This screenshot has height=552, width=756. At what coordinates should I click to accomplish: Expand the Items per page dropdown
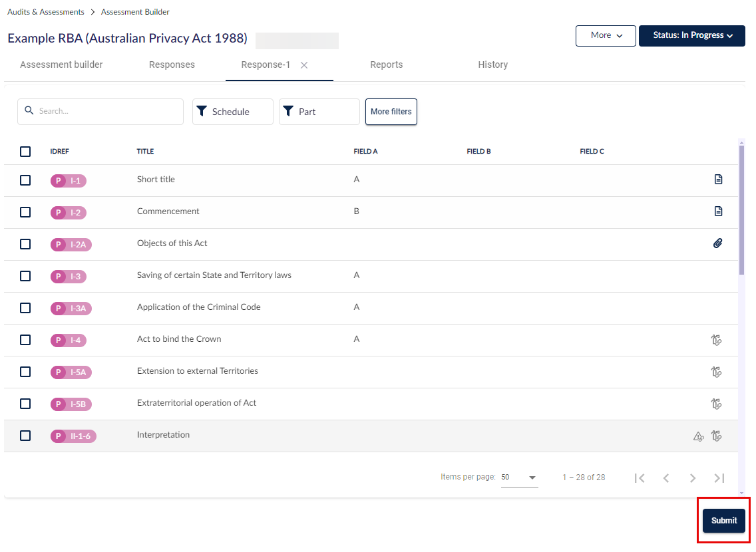click(x=519, y=478)
